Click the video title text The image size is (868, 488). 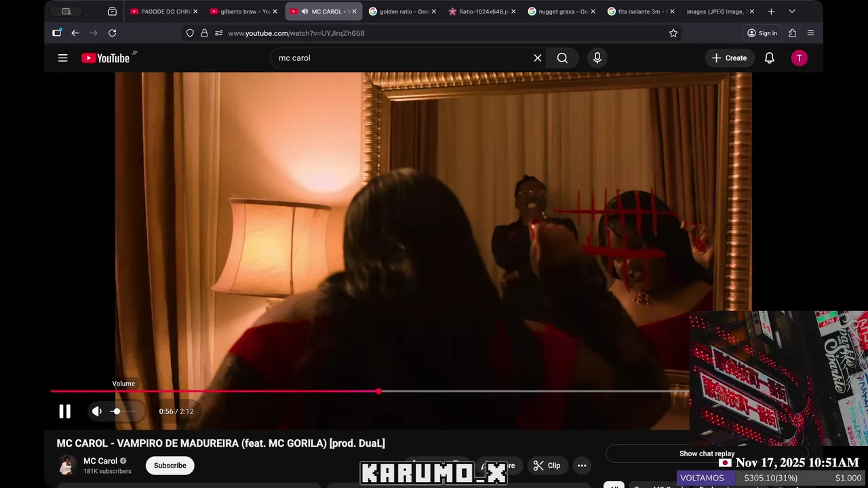(221, 443)
